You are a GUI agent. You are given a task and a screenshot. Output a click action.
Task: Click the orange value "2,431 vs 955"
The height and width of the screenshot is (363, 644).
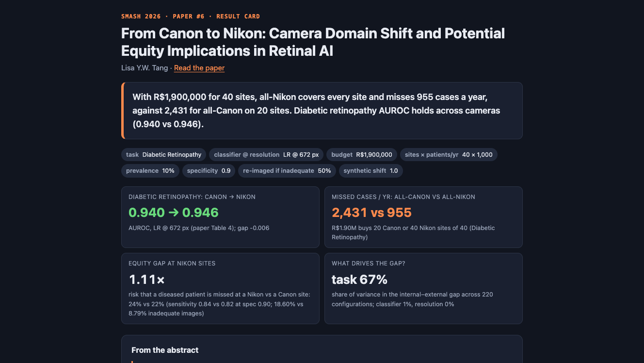tap(371, 213)
